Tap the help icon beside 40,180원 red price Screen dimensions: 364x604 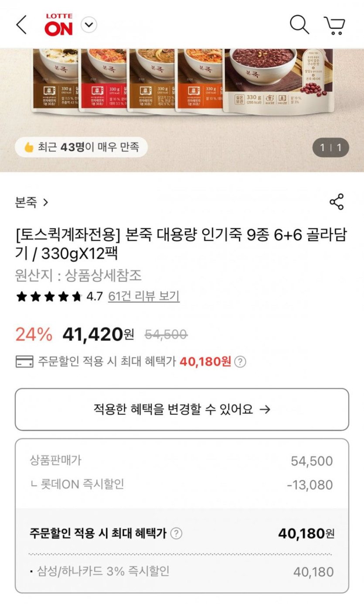click(x=240, y=362)
